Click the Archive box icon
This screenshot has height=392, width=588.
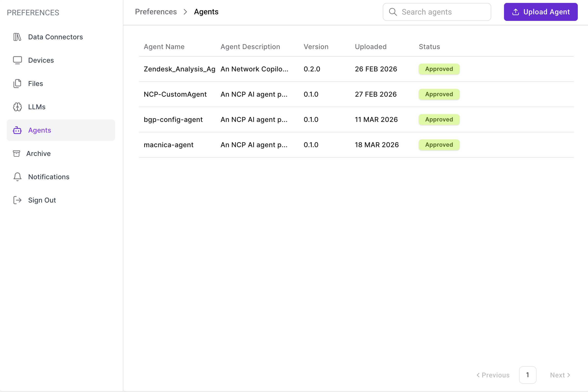17,153
